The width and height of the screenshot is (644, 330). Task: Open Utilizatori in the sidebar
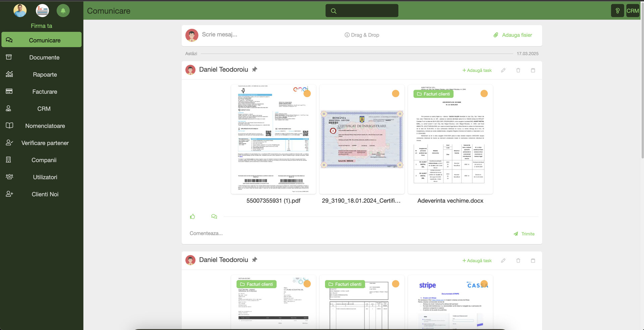tap(41, 177)
